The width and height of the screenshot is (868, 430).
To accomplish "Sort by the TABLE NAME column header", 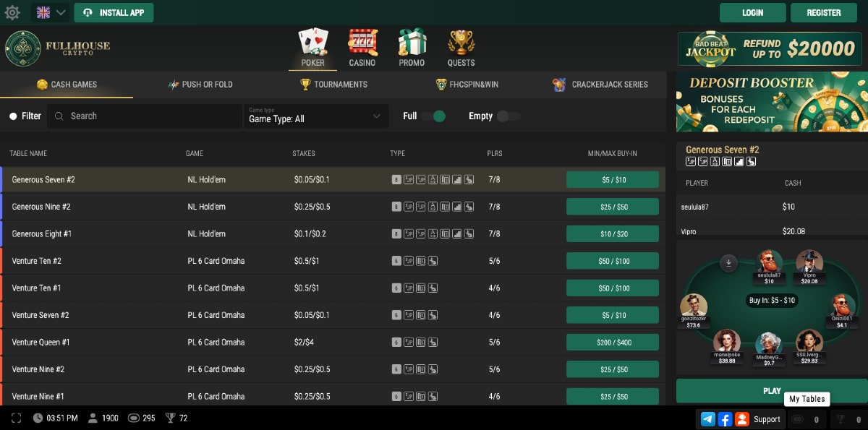I will tap(28, 153).
